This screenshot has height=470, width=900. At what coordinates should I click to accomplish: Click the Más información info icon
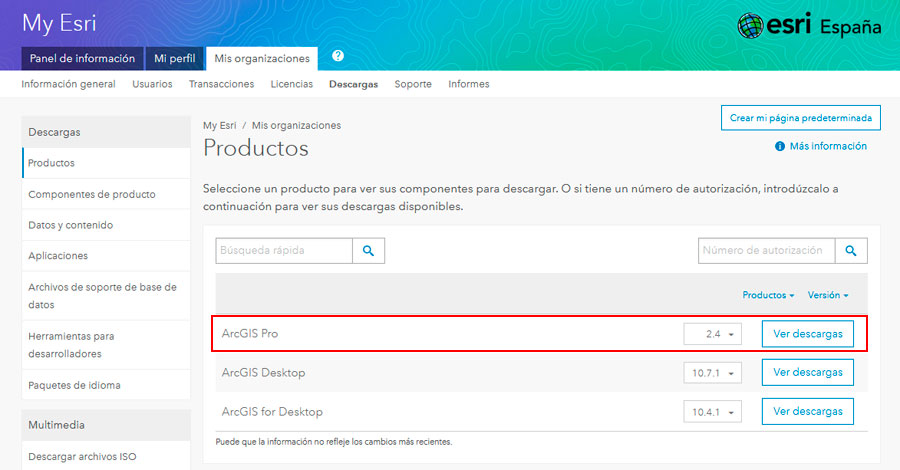pyautogui.click(x=779, y=146)
